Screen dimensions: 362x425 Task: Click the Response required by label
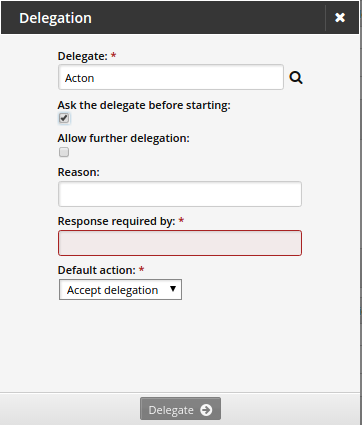116,221
